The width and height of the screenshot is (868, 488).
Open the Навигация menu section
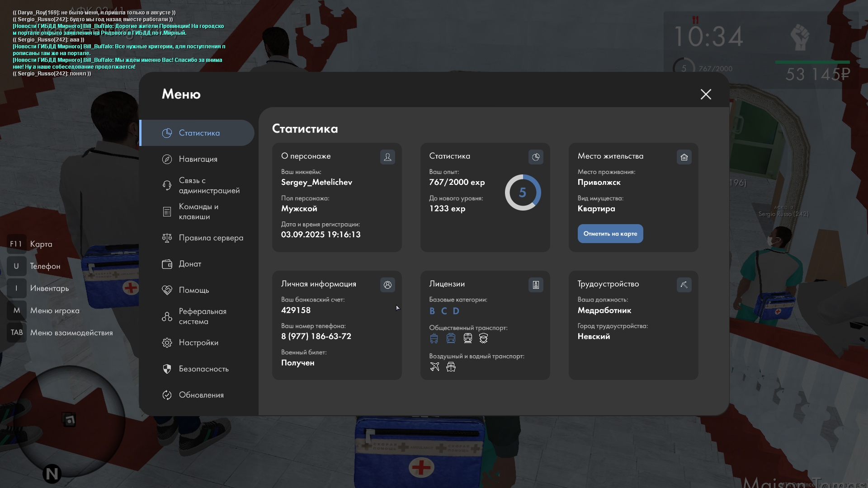click(198, 159)
